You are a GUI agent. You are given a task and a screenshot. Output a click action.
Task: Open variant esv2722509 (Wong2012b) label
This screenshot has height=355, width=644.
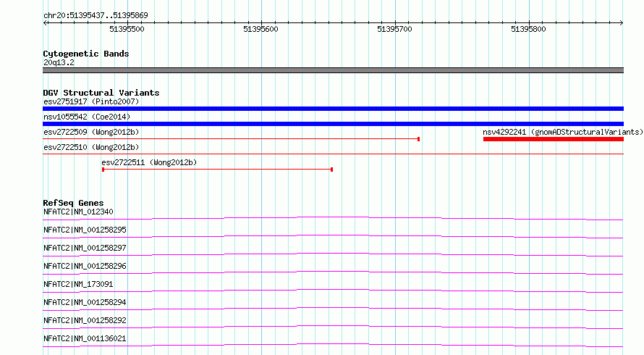(91, 132)
